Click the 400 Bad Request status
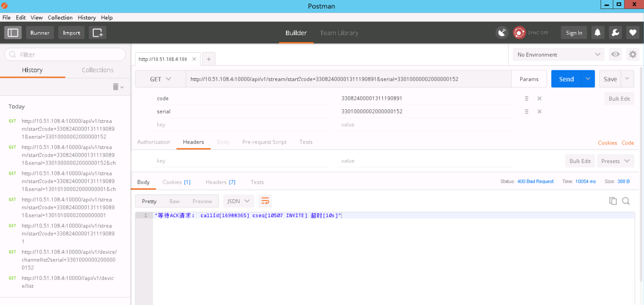 535,181
